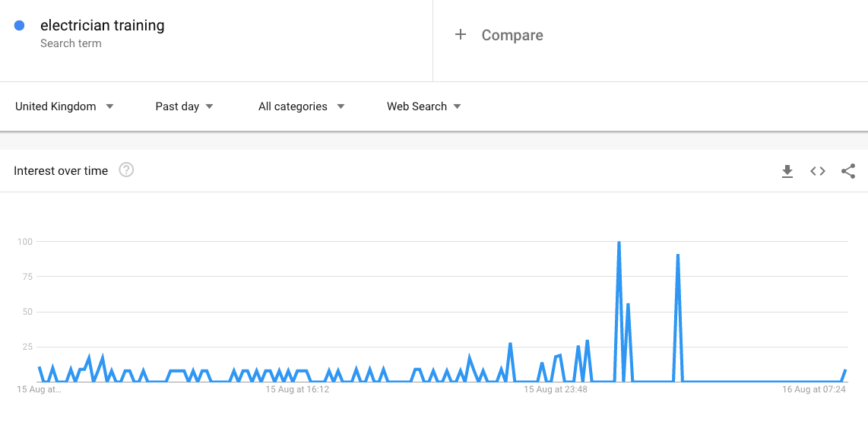Click the 16 Aug at 07:24 axis label
Screen dimensions: 868x422
pyautogui.click(x=814, y=390)
